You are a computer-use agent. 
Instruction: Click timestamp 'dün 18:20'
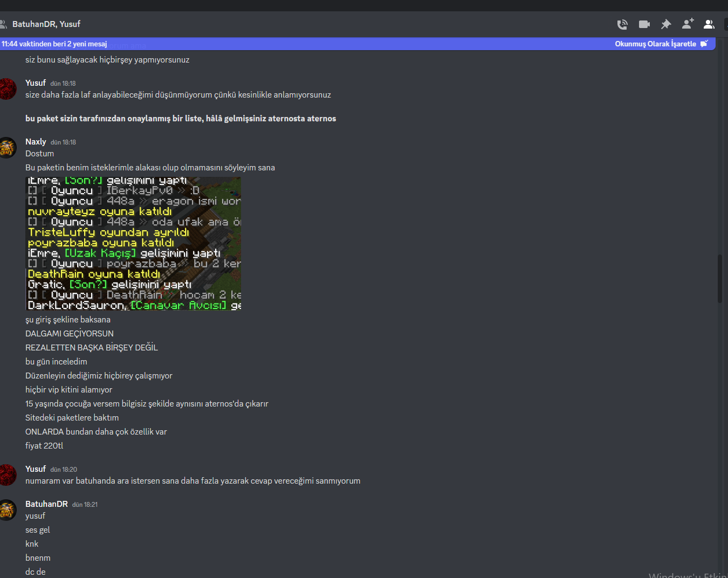click(64, 470)
